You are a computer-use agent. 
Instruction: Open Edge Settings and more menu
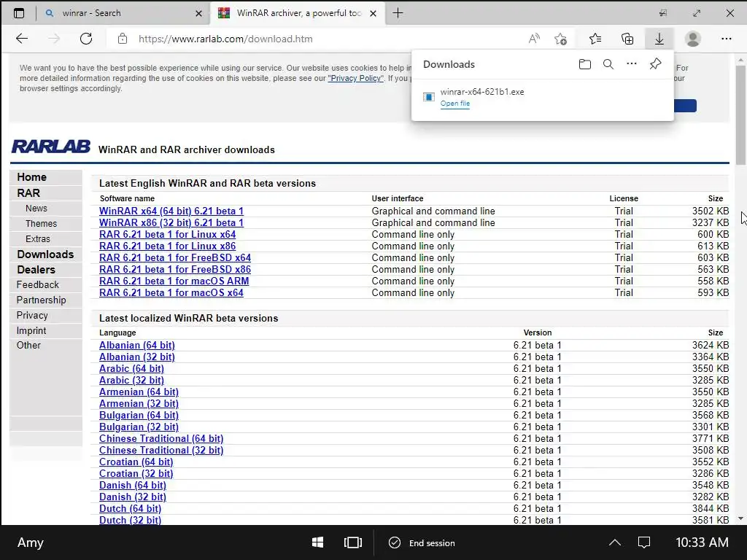pos(726,39)
